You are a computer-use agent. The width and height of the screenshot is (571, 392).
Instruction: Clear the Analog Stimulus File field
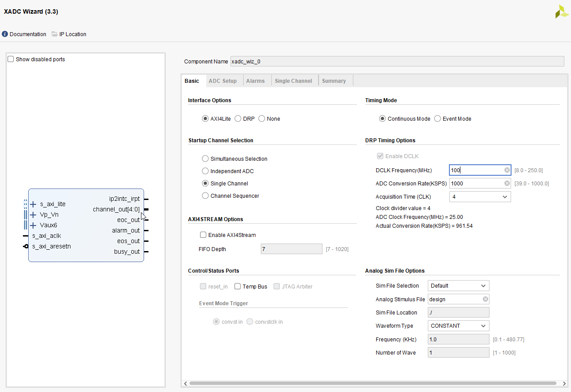486,299
